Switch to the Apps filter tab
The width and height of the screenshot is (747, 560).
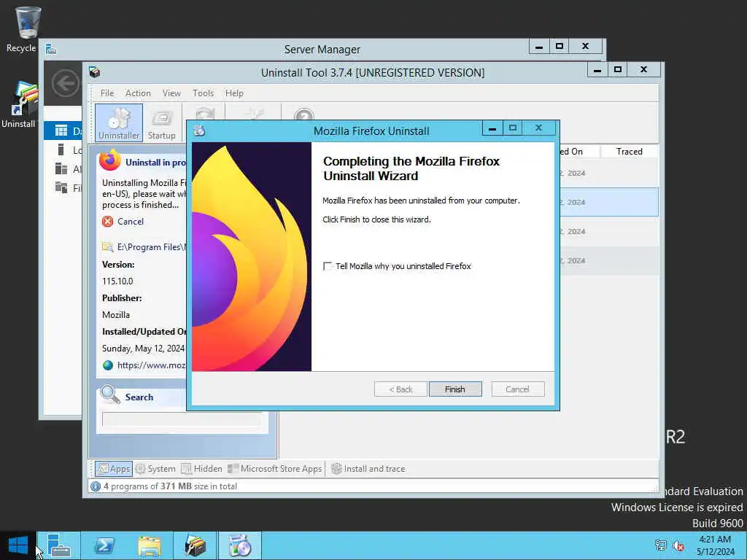click(113, 469)
